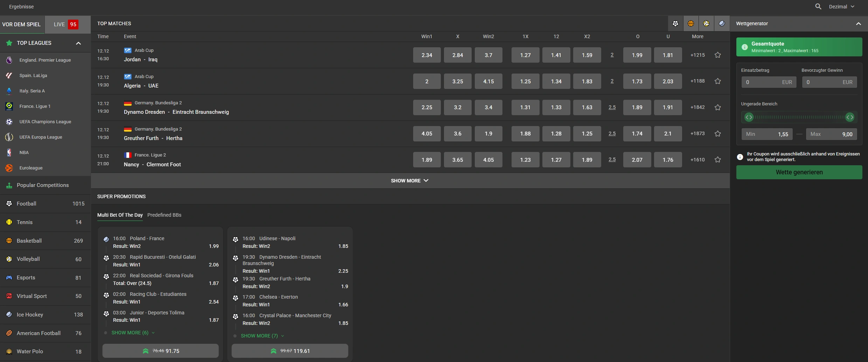This screenshot has width=868, height=362.
Task: Click the Virtual Sport icon
Action: 9,296
